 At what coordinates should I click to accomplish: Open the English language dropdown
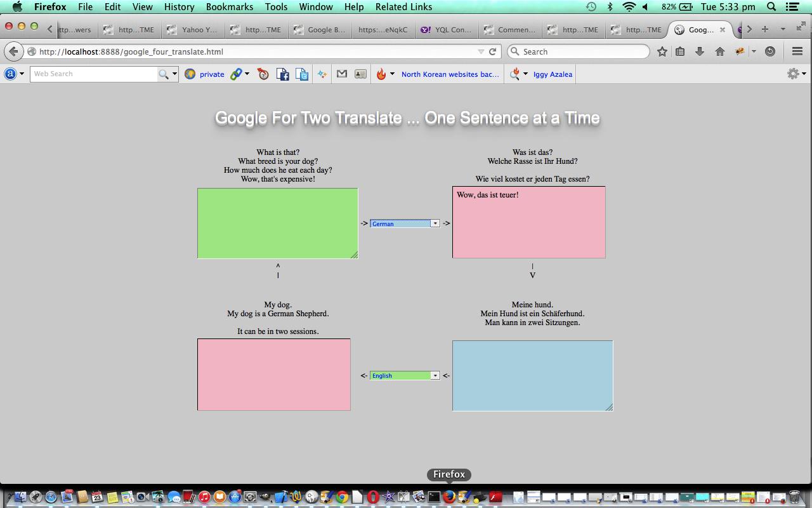(405, 375)
